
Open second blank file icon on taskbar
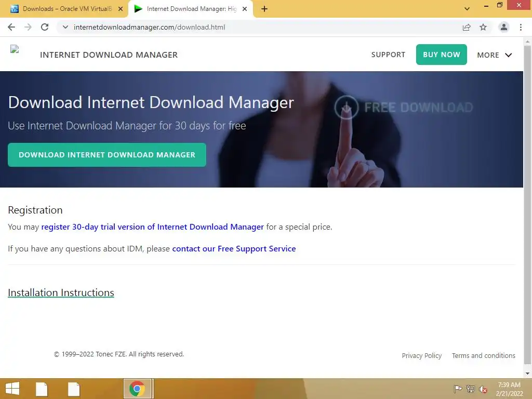coord(74,389)
